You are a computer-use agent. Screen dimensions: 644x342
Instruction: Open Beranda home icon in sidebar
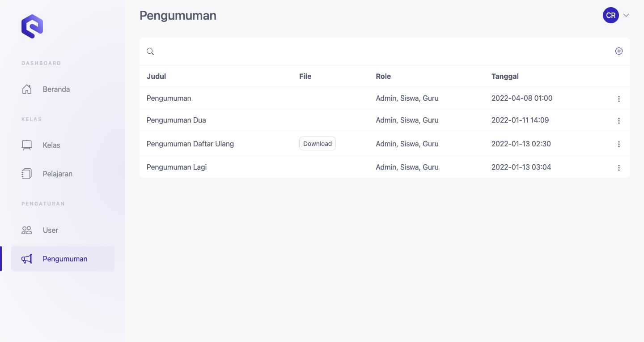point(27,89)
